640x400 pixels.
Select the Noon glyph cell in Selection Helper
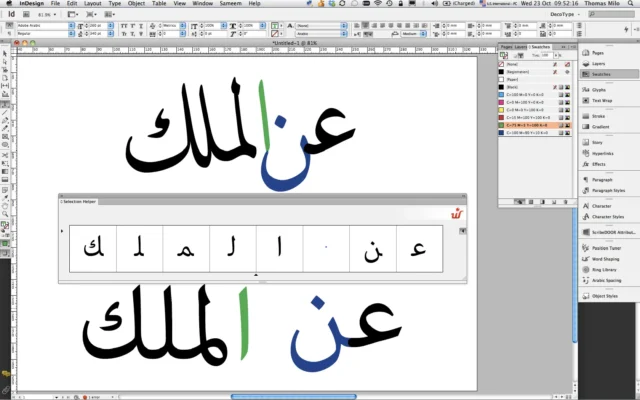point(373,249)
